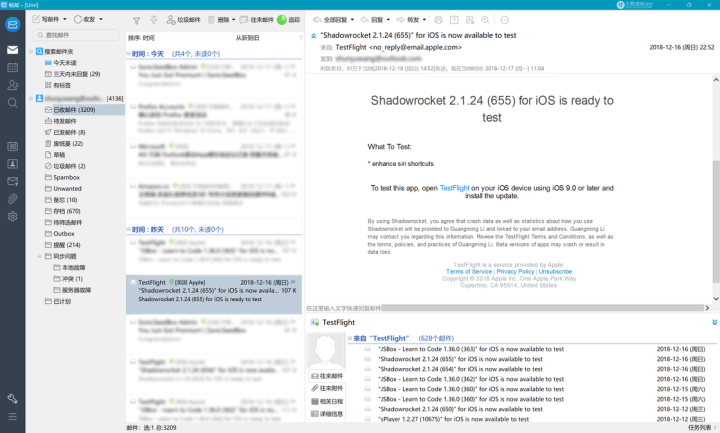
Task: Collapse the account [4136] tree node
Action: click(x=31, y=98)
